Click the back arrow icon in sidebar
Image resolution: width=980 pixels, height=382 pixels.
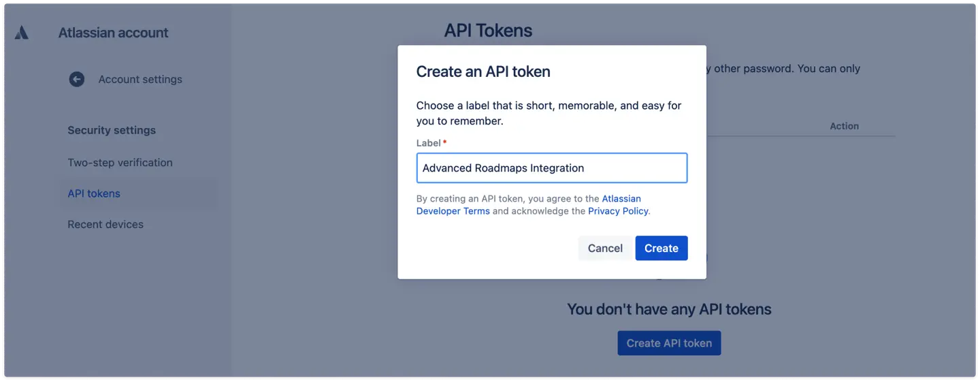tap(77, 79)
